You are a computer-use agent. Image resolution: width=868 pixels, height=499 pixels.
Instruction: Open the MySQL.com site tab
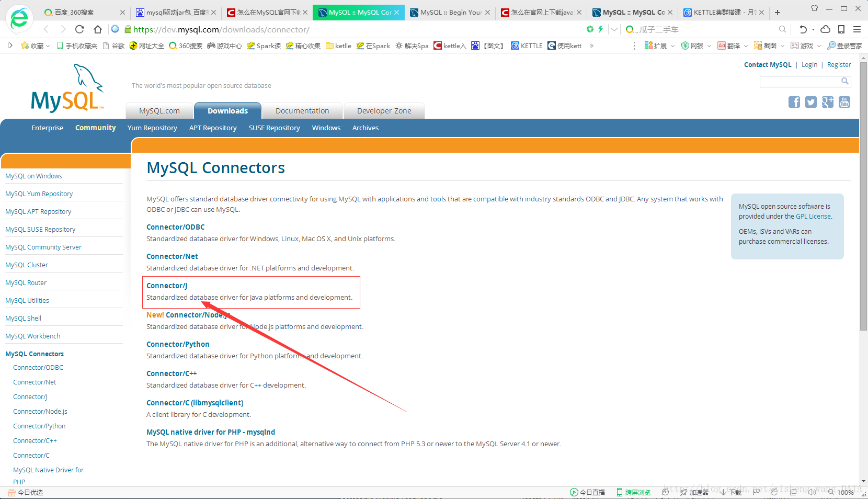159,110
